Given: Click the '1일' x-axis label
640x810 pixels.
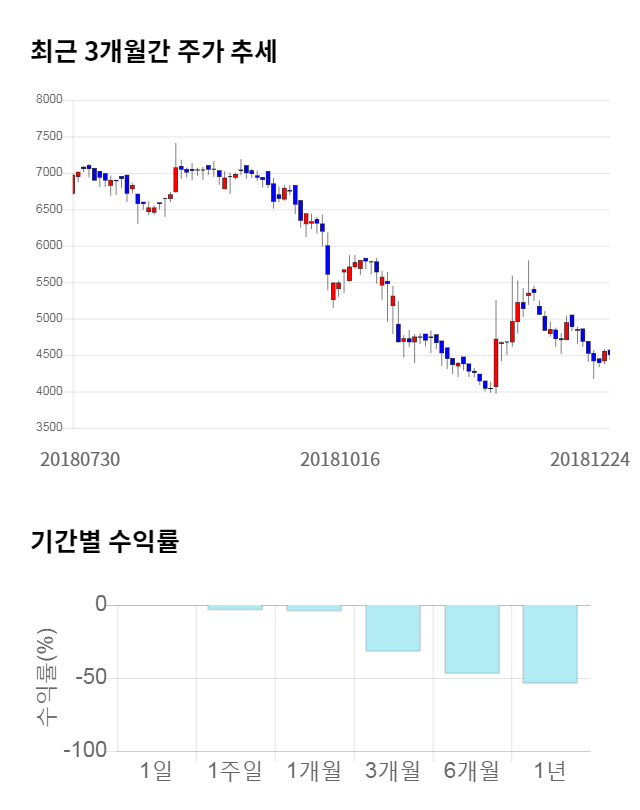Looking at the screenshot, I should pos(157,771).
